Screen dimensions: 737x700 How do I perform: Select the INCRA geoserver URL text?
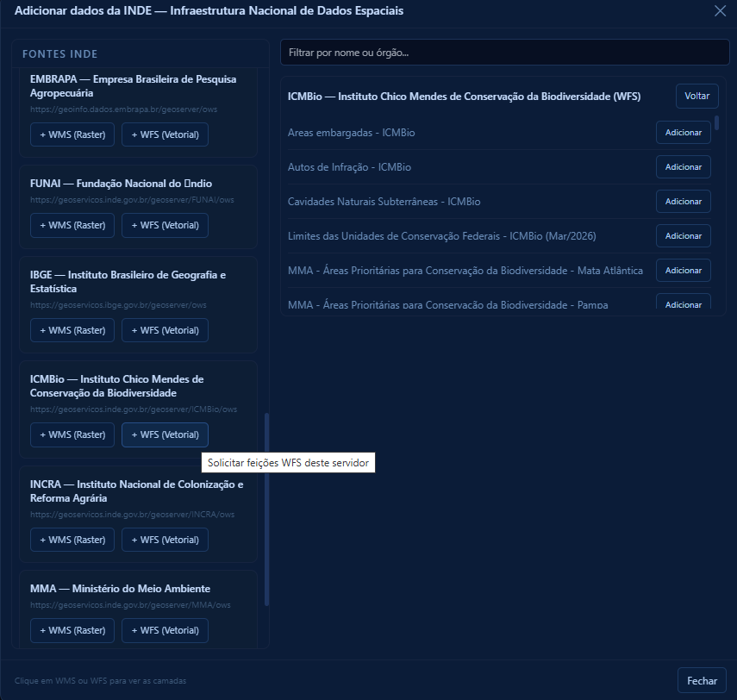click(x=132, y=515)
